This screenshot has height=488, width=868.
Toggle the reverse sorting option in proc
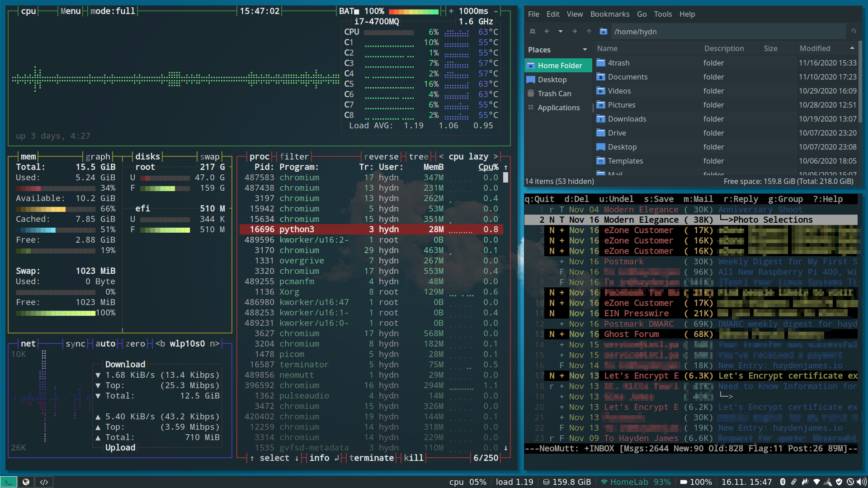[383, 156]
